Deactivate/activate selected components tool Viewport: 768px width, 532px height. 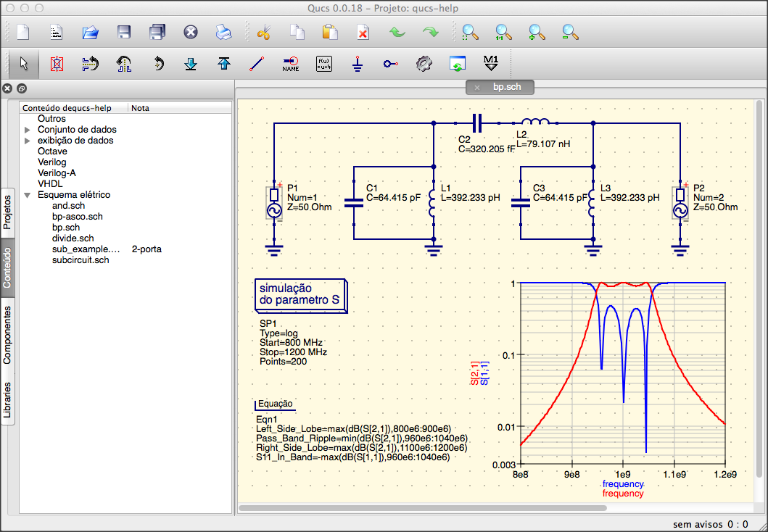pyautogui.click(x=57, y=64)
